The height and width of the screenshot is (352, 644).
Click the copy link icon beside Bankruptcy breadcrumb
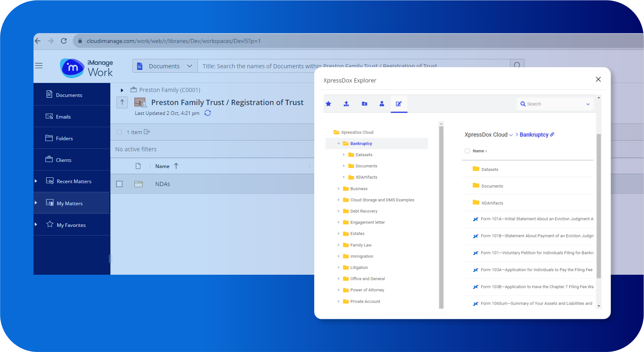click(552, 135)
